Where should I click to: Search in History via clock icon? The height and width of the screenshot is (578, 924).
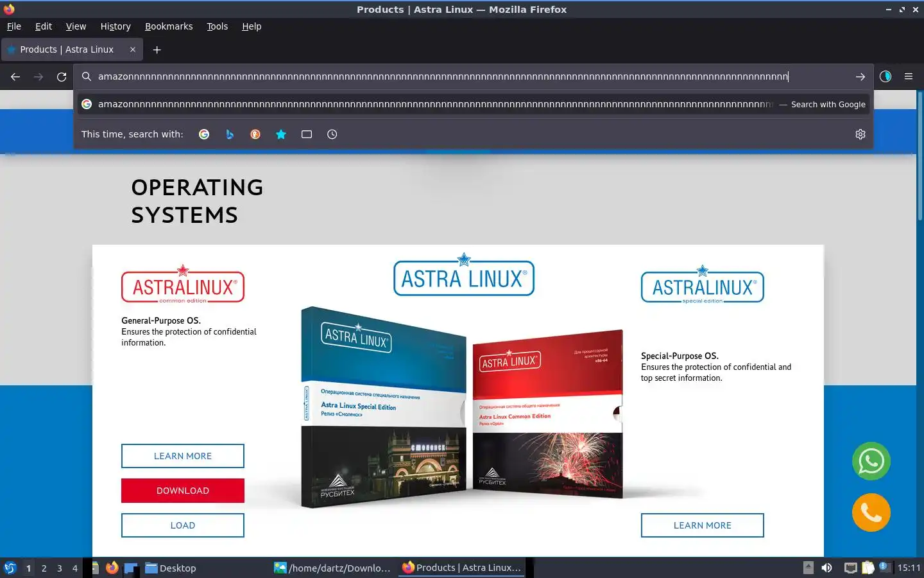(332, 134)
